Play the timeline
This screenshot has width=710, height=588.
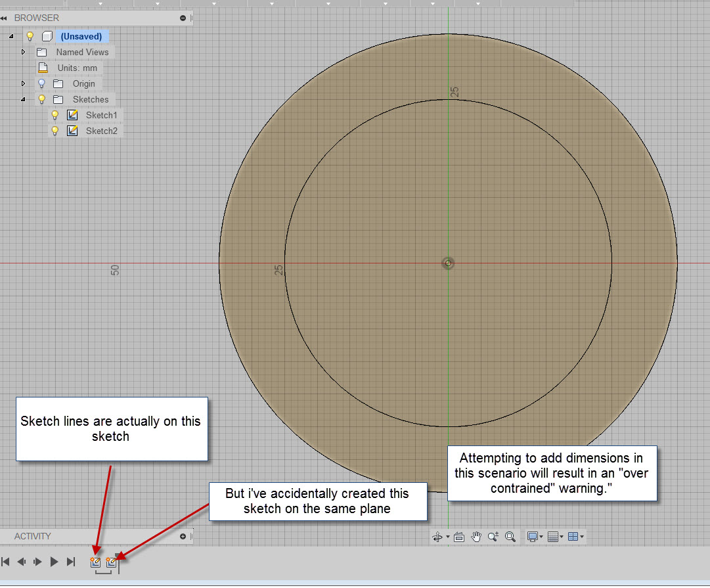[54, 562]
